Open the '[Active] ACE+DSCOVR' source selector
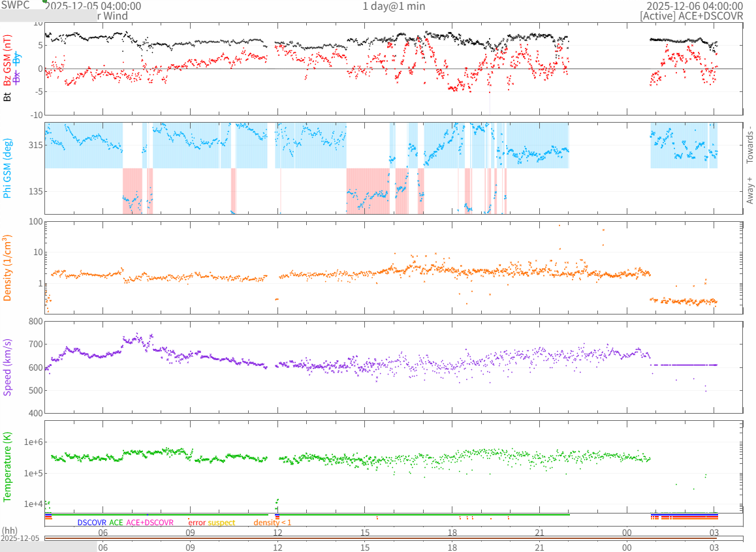The width and height of the screenshot is (756, 552). (691, 16)
